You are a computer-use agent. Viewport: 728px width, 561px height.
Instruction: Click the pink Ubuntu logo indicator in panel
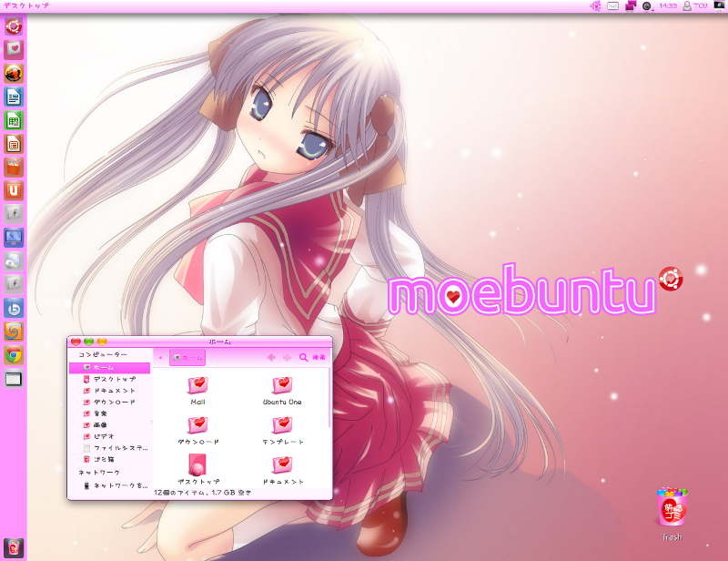[x=596, y=6]
